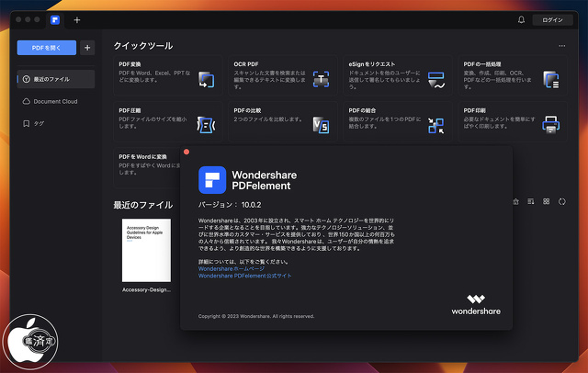The image size is (588, 373).
Task: Click the plus button beside PDFを開く
Action: [x=87, y=48]
